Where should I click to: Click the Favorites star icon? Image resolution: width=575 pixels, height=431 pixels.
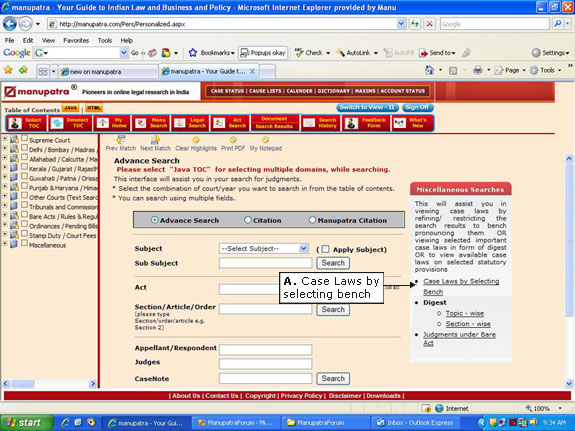[8, 70]
